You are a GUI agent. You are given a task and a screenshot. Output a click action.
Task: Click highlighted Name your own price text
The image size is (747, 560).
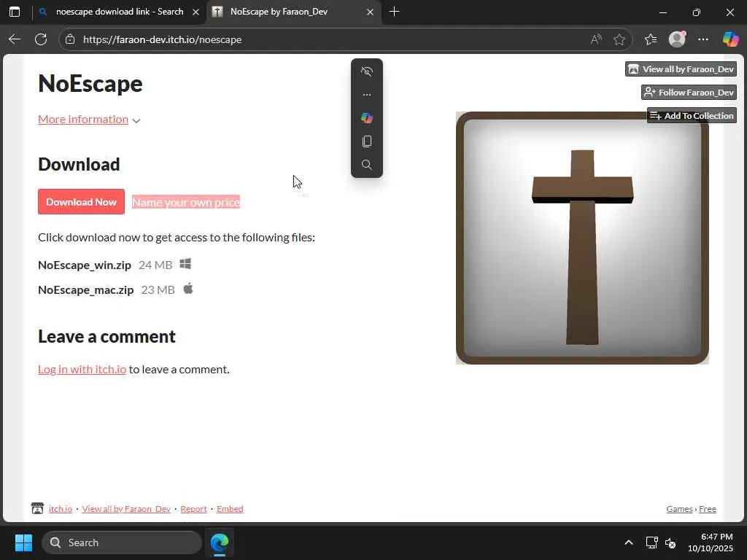186,203
